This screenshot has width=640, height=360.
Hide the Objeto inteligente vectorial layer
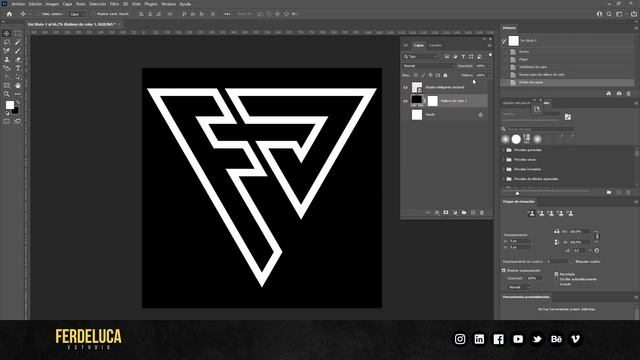pos(405,87)
